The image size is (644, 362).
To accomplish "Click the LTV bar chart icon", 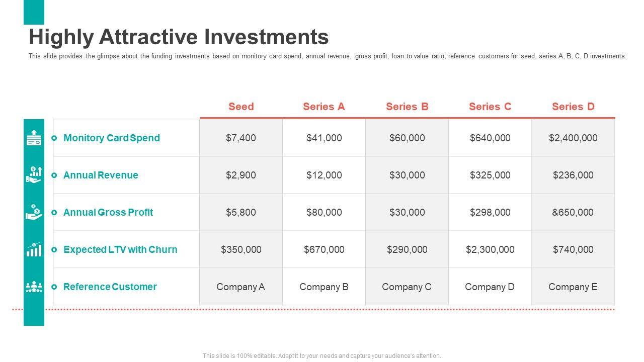I will click(34, 249).
